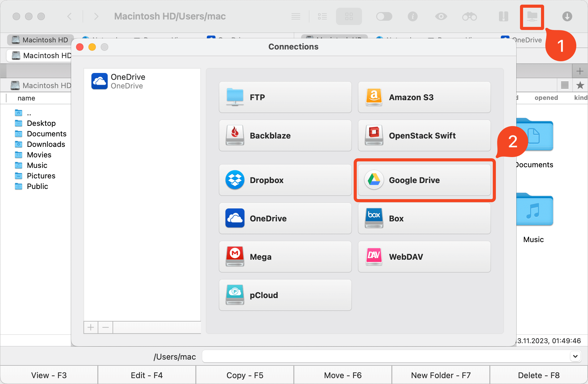Click Google Drive connection button
The image size is (588, 384).
tap(424, 180)
